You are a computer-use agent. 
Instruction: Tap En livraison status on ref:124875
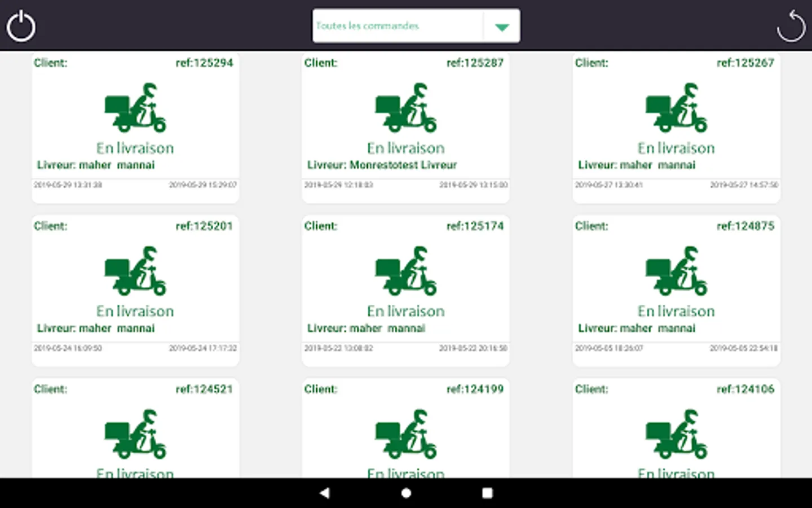677,311
